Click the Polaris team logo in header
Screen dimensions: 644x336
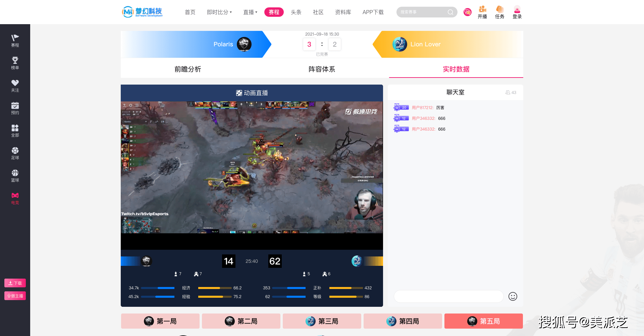pos(244,44)
